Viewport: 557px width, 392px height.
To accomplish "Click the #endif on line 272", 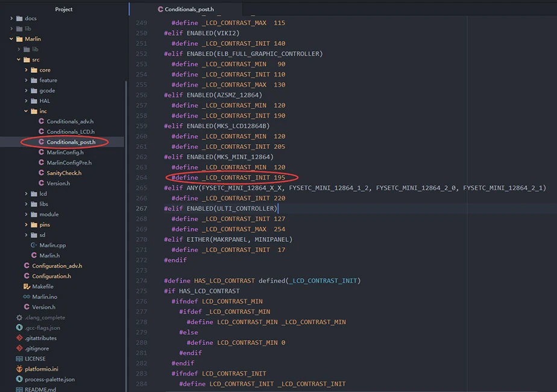I will pyautogui.click(x=175, y=260).
